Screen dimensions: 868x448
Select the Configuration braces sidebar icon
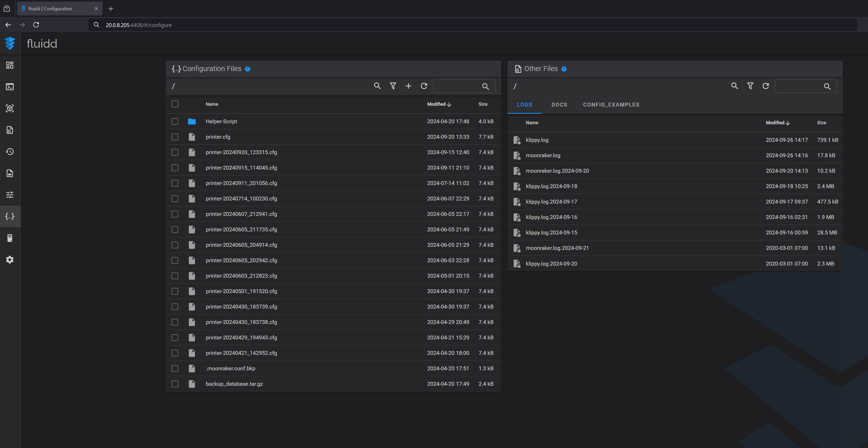[10, 216]
